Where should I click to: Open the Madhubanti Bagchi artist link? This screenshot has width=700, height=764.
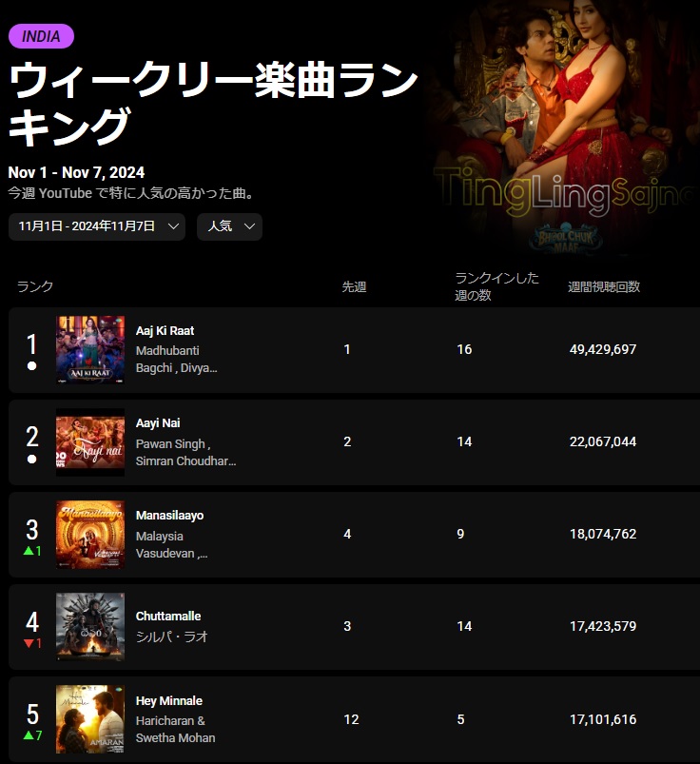pyautogui.click(x=176, y=359)
